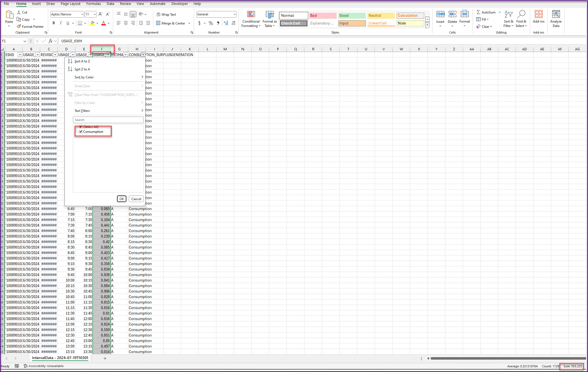
Task: Apply the Good cell style swatch
Action: (x=352, y=15)
